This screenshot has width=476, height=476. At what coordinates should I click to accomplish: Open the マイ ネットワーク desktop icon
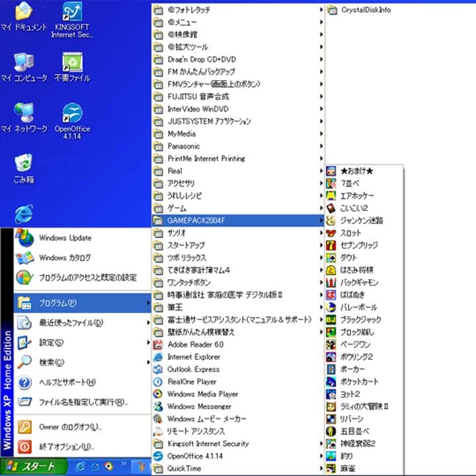tap(24, 118)
